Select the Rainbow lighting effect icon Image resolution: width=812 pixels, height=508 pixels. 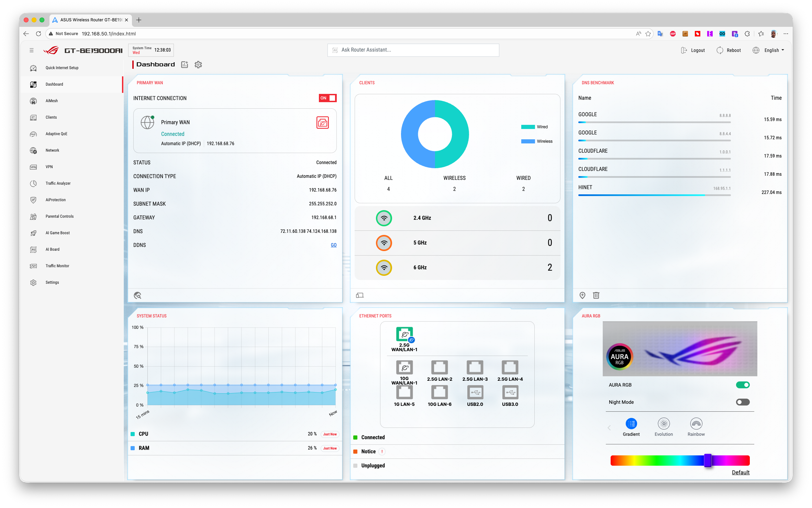696,424
